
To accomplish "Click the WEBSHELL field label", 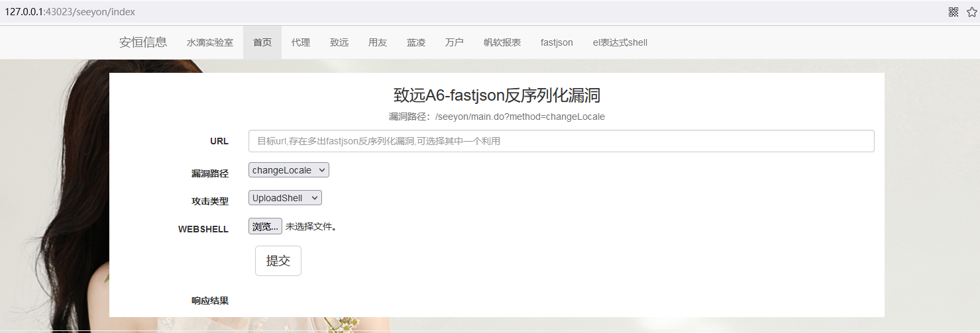I will [203, 229].
